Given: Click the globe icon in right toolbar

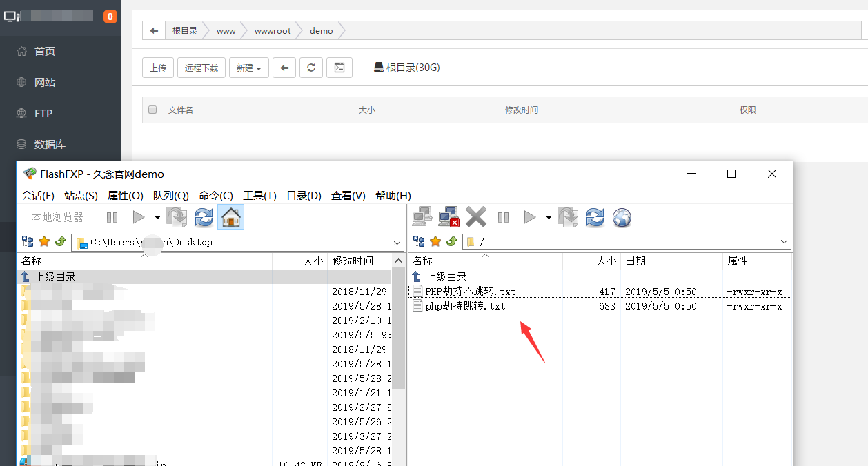Looking at the screenshot, I should [622, 217].
